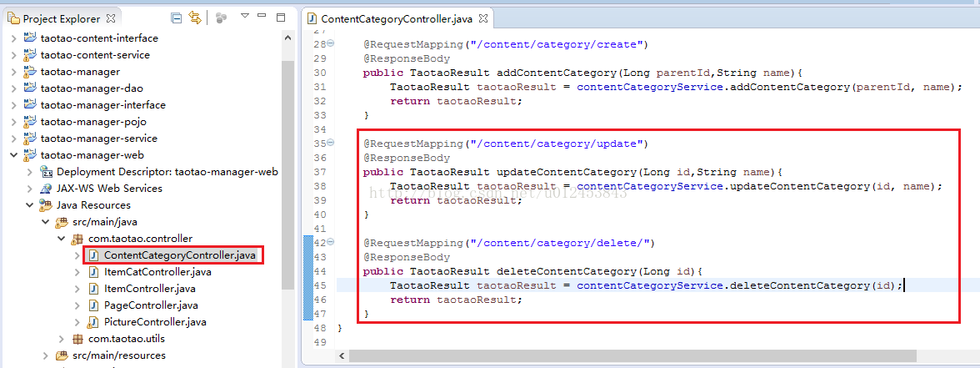The image size is (980, 368).
Task: Expand JAX-WS Web Services node
Action: tap(30, 189)
